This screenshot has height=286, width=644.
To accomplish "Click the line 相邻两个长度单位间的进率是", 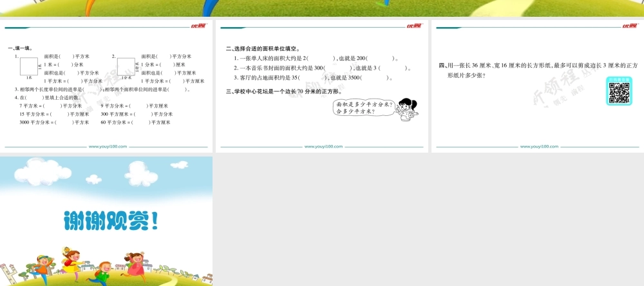I will tap(102, 89).
